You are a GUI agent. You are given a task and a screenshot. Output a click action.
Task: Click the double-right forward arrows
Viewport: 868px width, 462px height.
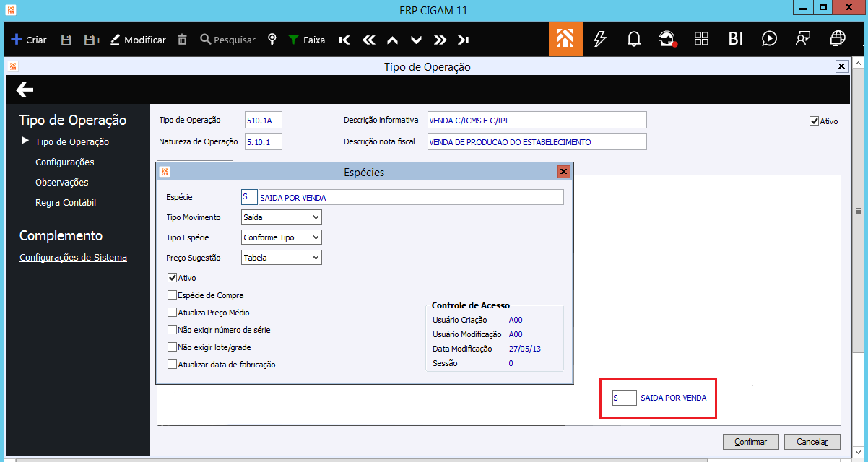[x=440, y=40]
